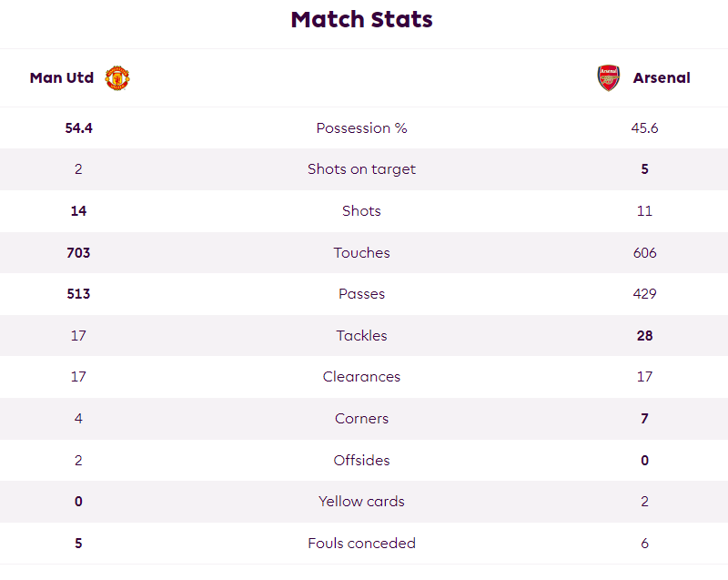Click the Arsenal club crest
This screenshot has height=580, width=728.
[x=608, y=78]
